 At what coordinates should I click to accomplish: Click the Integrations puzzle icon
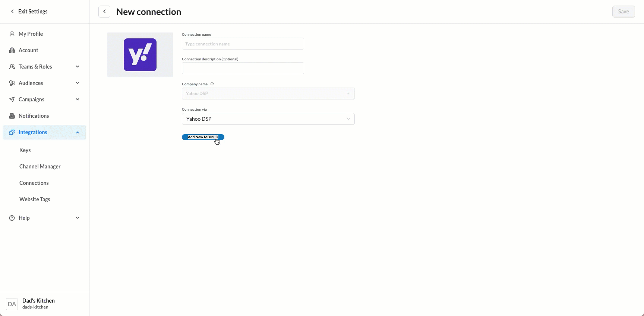[x=12, y=132]
